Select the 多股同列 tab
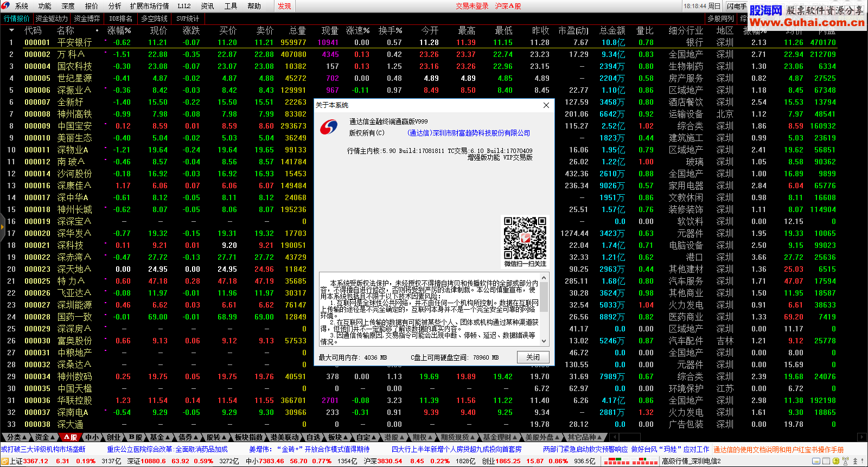 [x=720, y=18]
